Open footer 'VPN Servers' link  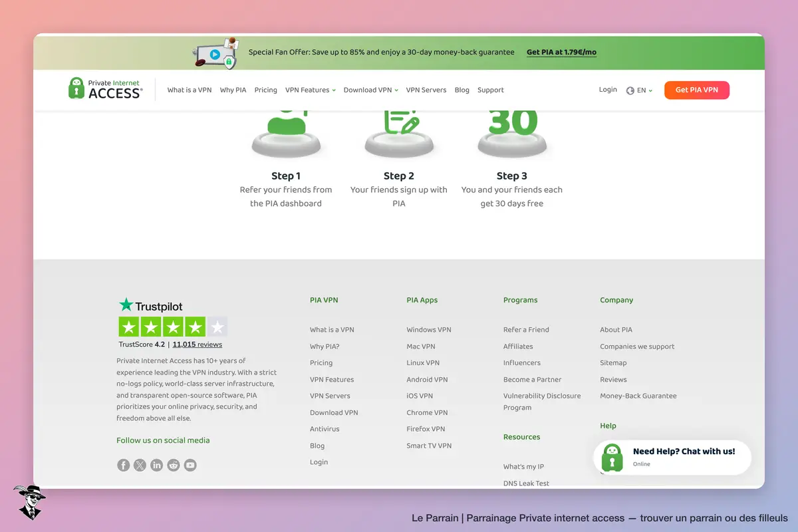(x=330, y=396)
